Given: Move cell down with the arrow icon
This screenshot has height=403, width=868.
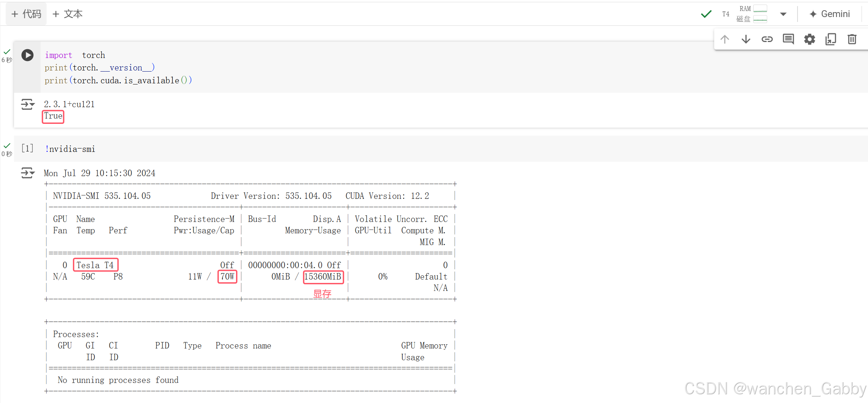Looking at the screenshot, I should tap(746, 39).
